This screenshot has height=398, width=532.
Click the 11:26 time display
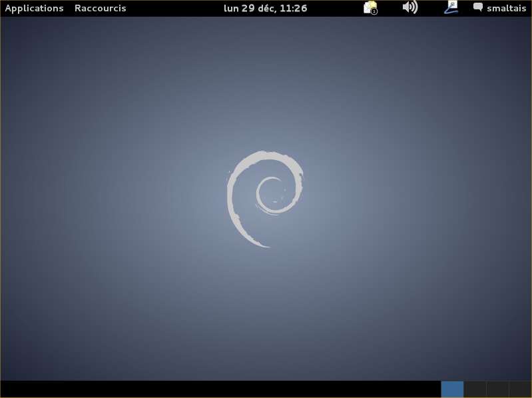tap(294, 8)
